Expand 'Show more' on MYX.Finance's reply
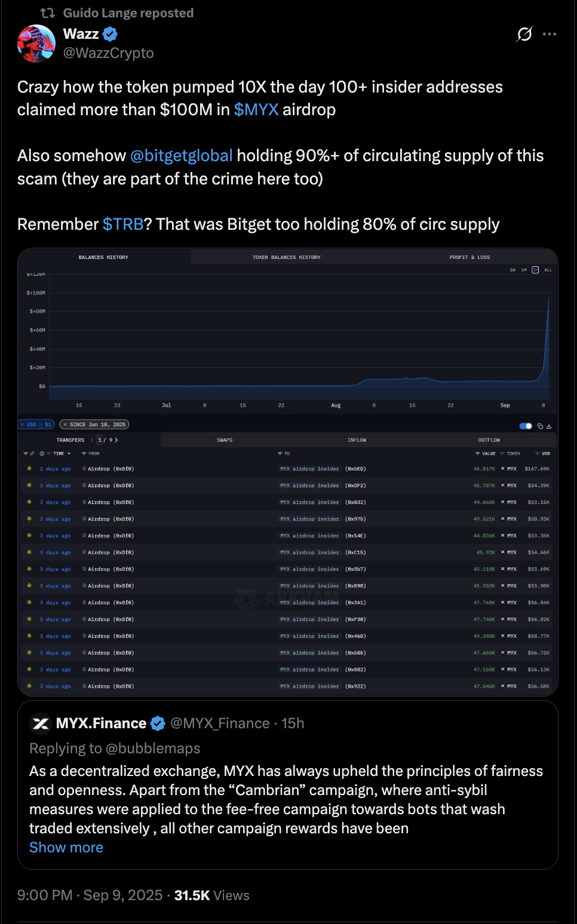 click(x=66, y=847)
